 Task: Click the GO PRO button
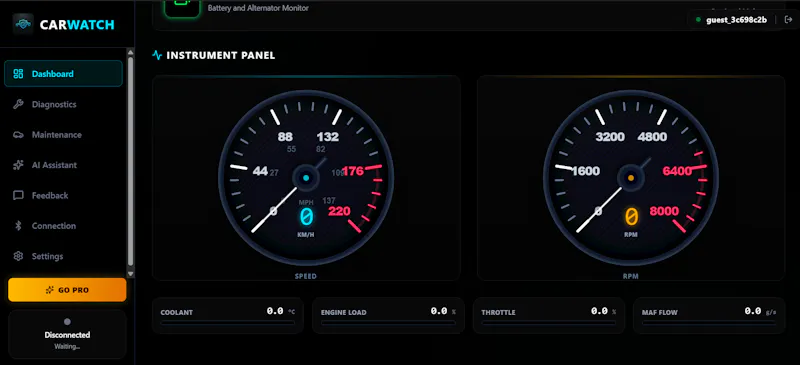(x=67, y=290)
